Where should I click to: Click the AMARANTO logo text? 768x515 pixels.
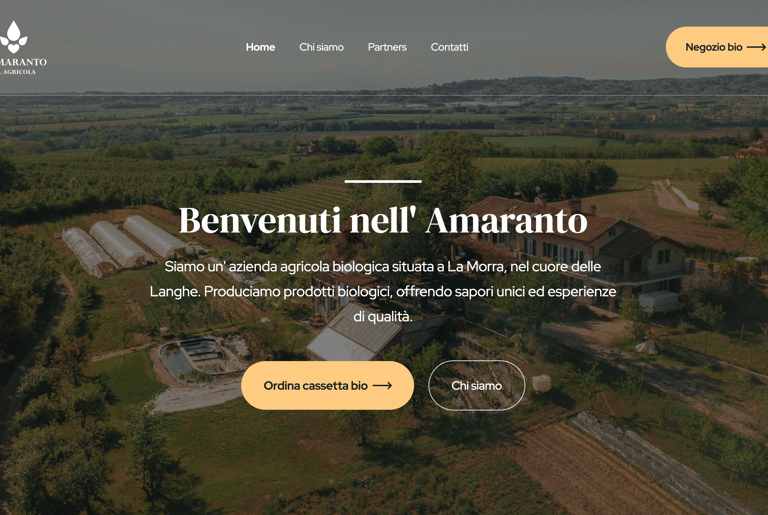[24, 62]
